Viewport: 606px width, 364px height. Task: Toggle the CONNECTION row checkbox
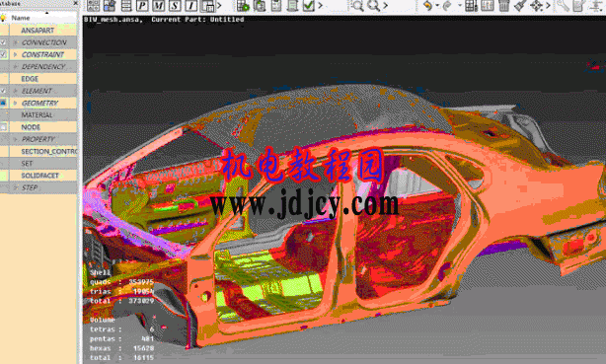pos(3,42)
